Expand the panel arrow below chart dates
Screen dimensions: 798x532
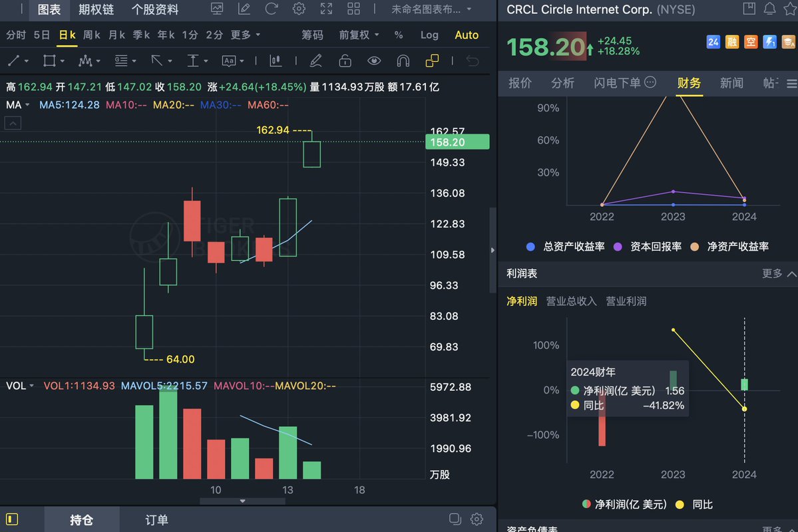click(x=242, y=501)
